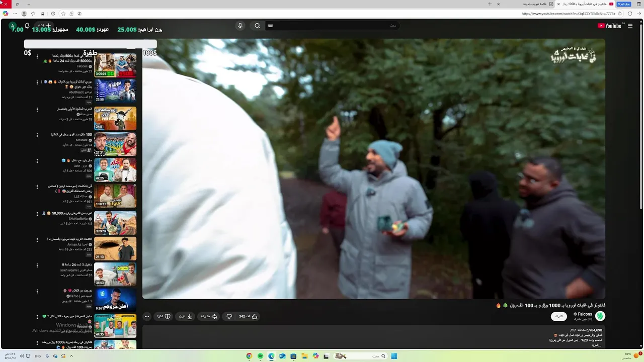Open the 21:13 Ayman Az video thumbnail
This screenshot has width=644, height=362.
115,248
